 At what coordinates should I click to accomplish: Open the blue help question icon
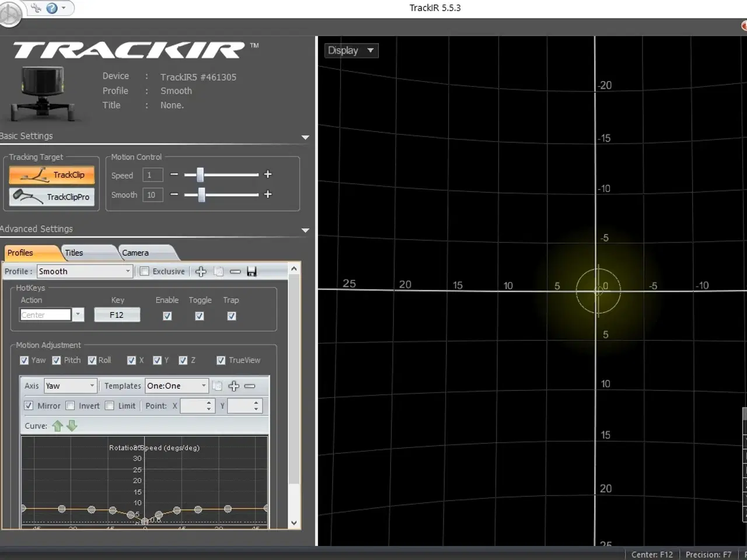point(51,8)
